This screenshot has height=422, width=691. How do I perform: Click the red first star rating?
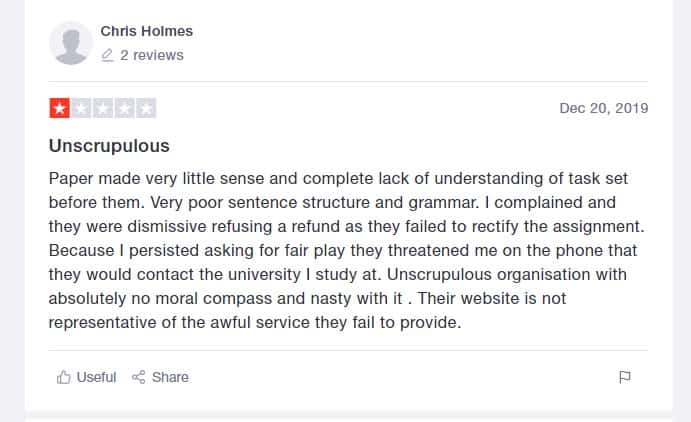point(59,108)
